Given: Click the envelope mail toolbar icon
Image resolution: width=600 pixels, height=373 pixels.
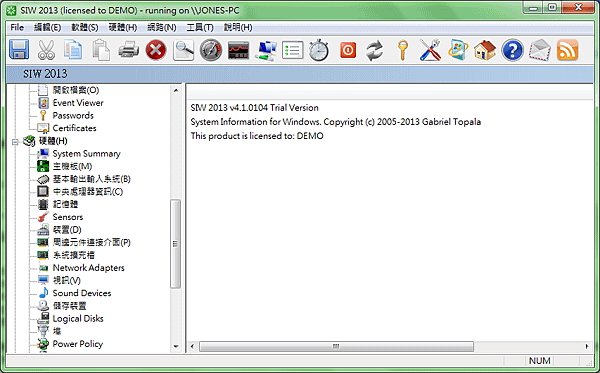Looking at the screenshot, I should [x=540, y=50].
